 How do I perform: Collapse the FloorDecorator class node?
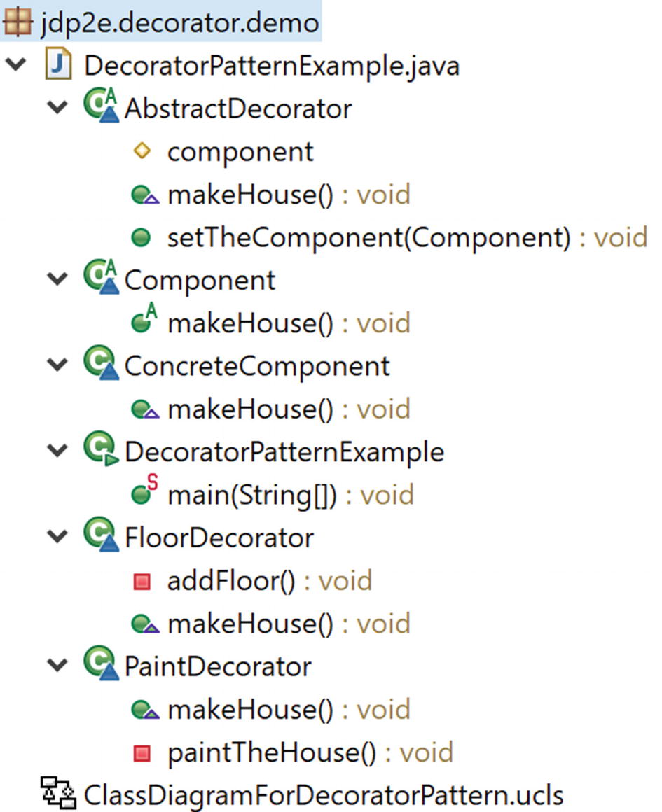(57, 537)
